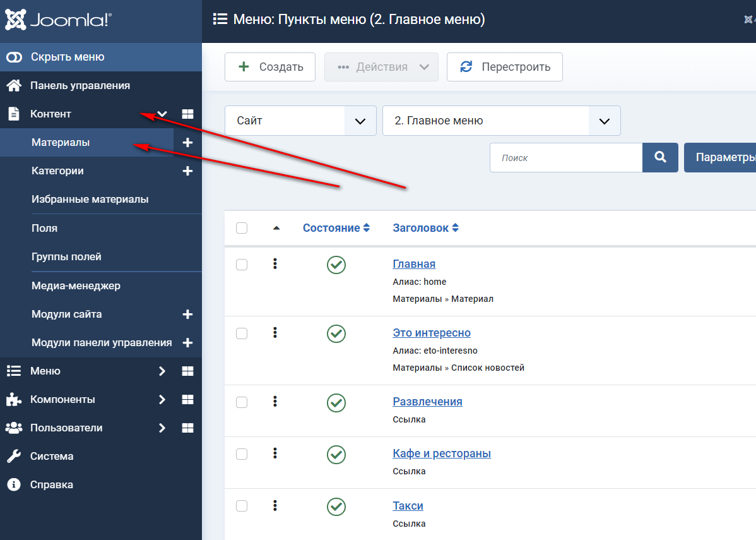The height and width of the screenshot is (540, 756).
Task: Click the plus icon next to Категории
Action: [x=187, y=171]
